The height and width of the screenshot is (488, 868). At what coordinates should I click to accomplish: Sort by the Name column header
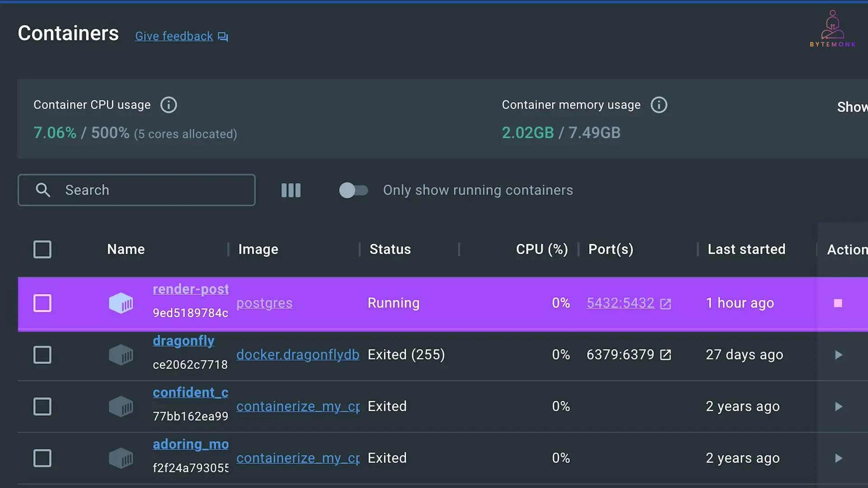126,249
